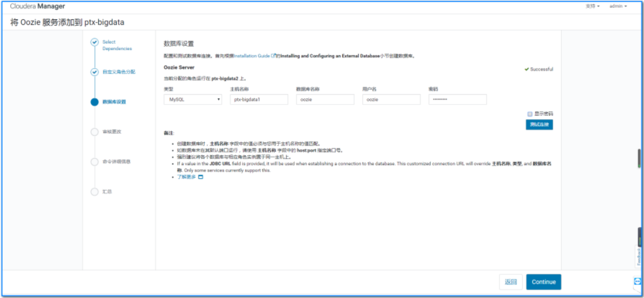Image resolution: width=644 pixels, height=298 pixels.
Task: Click the 了解更多 external window icon
Action: [x=201, y=177]
